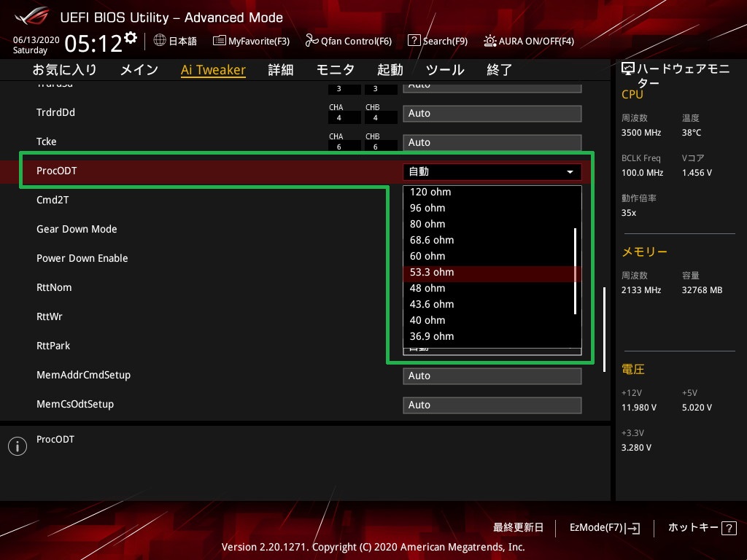Select the MemCsOdtSetup label
This screenshot has height=560, width=747.
[x=75, y=404]
